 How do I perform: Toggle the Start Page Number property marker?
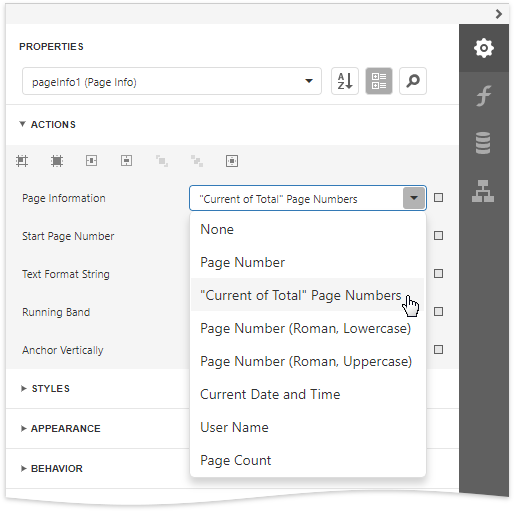coord(438,236)
